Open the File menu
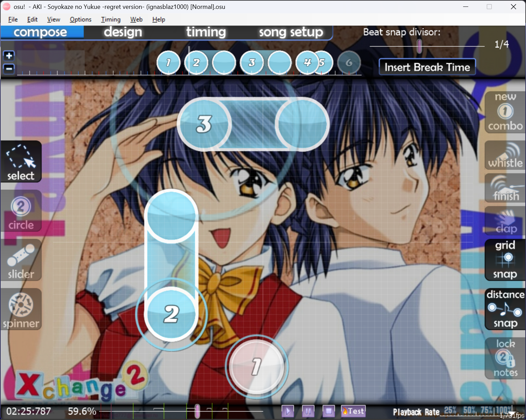 coord(13,19)
